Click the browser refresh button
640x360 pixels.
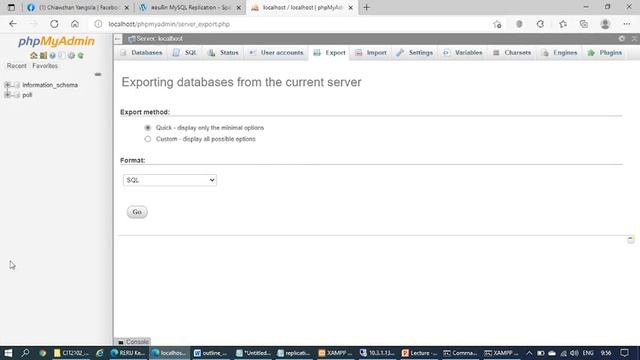click(54, 24)
